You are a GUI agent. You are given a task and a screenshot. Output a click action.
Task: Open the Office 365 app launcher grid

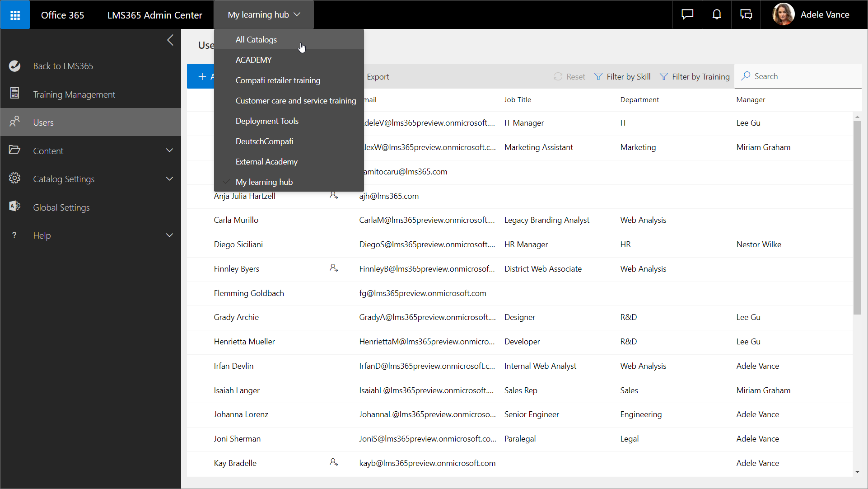click(x=15, y=15)
